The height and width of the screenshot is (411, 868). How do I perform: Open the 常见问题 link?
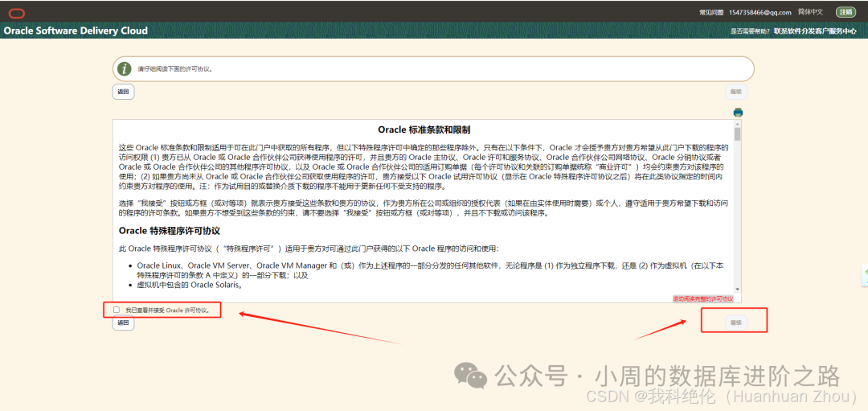(711, 12)
